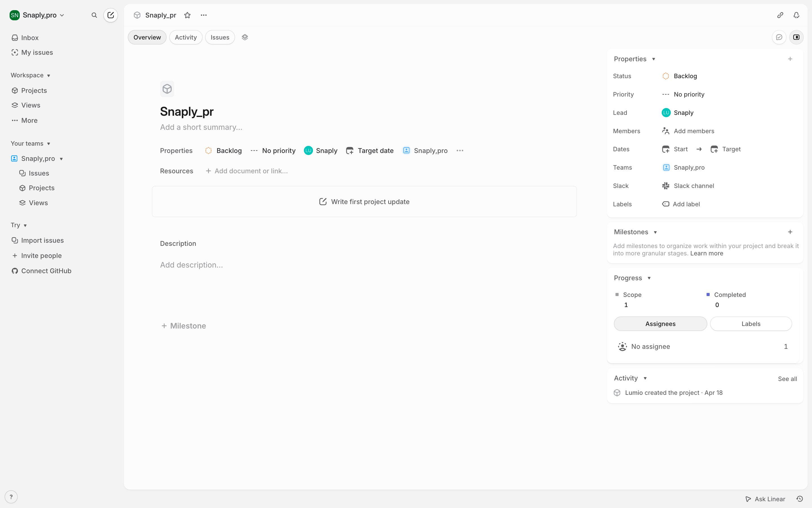Select the Assignees progress tab

(660, 324)
